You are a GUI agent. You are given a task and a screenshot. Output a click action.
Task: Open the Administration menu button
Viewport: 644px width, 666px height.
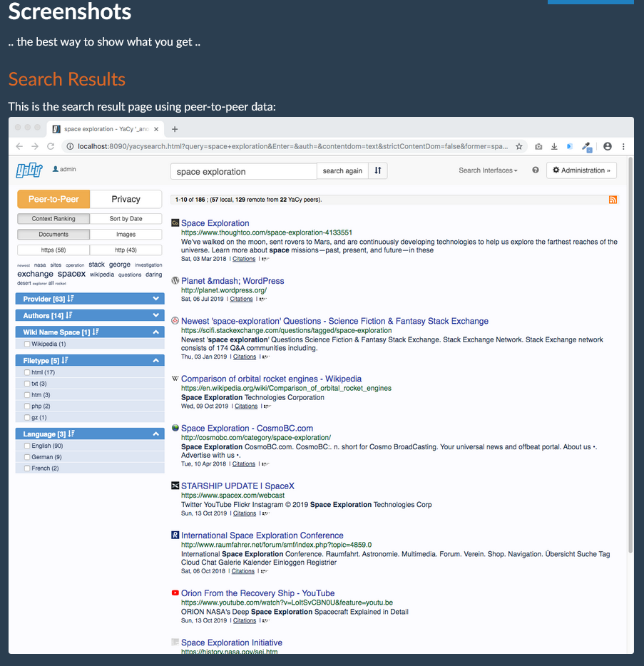581,170
